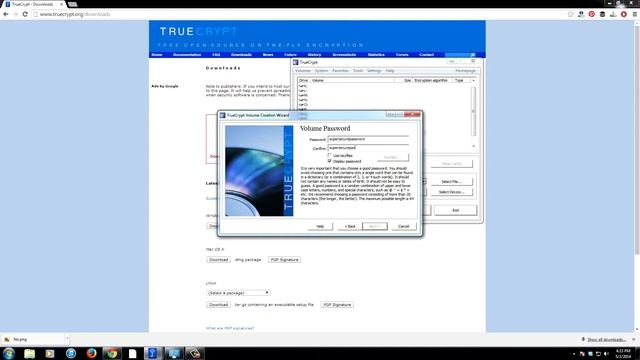This screenshot has width=640, height=360.
Task: Open the Volumes menu in TrueCrypt
Action: pos(303,71)
